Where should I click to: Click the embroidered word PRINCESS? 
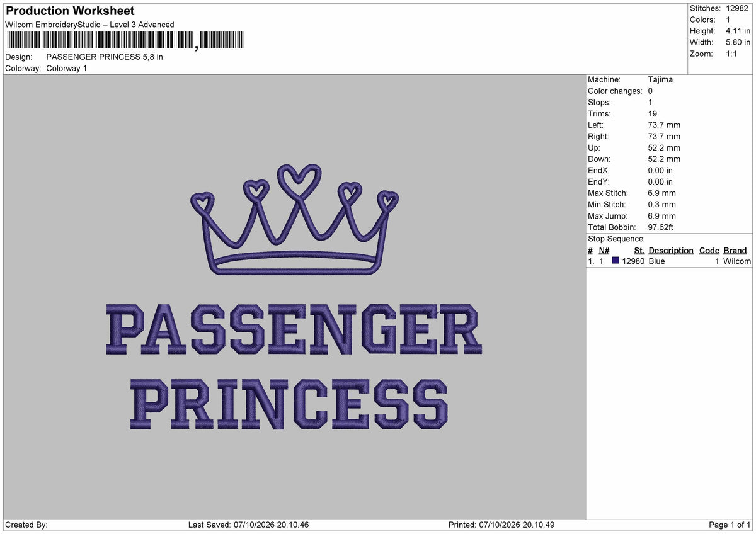[289, 403]
